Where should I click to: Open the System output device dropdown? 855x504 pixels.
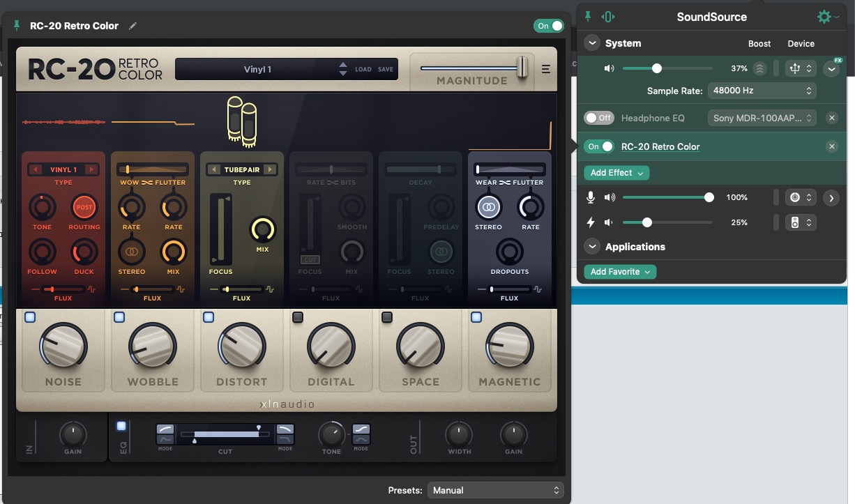tap(800, 68)
